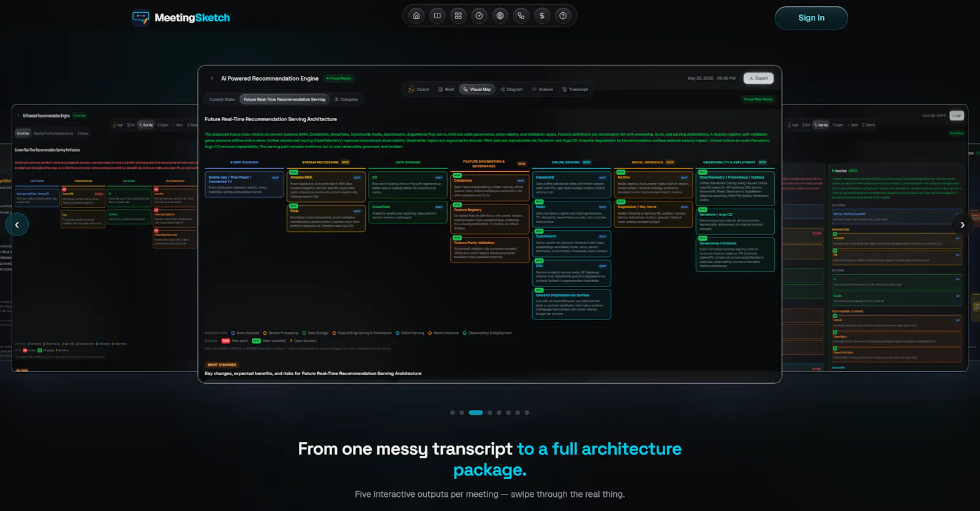
Task: Open pricing via the dollar sign icon
Action: point(542,16)
